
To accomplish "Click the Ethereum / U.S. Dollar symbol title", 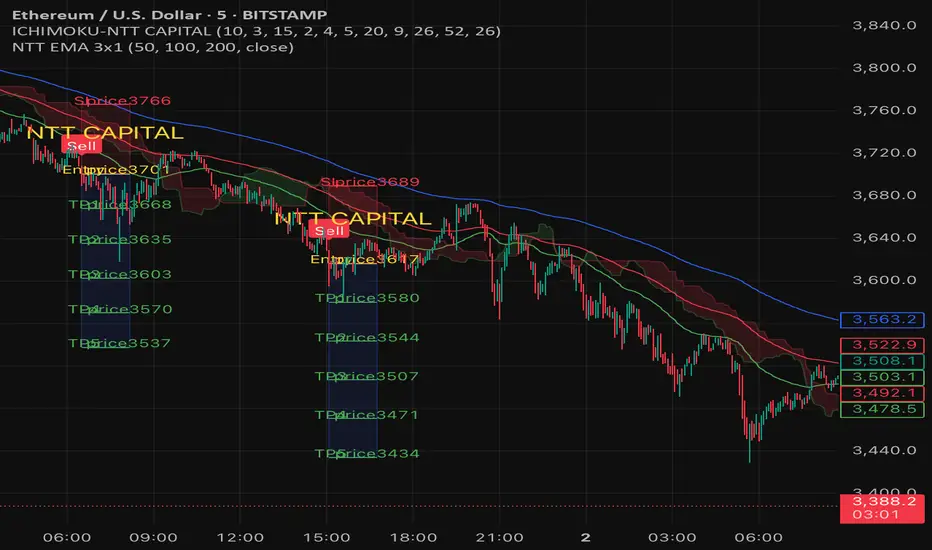I will coord(169,15).
